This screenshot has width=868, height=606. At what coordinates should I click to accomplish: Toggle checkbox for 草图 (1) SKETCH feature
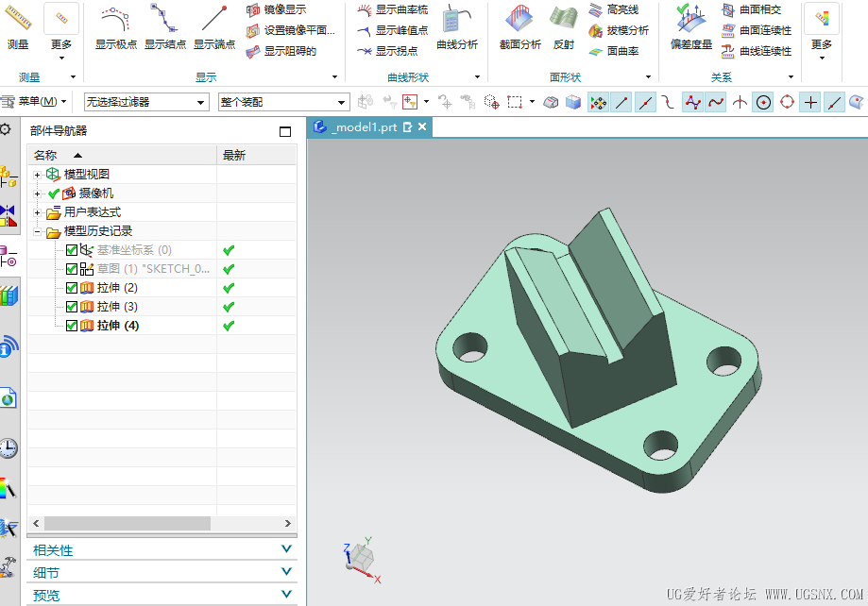click(x=72, y=269)
